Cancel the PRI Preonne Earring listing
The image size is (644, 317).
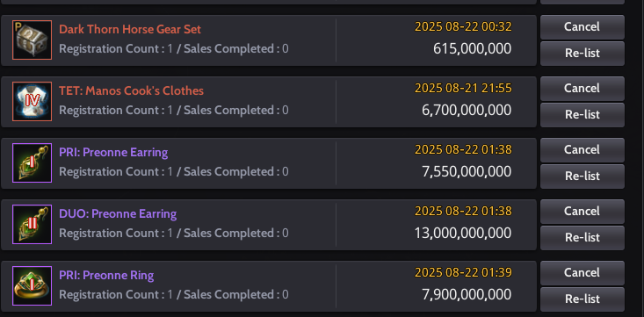click(x=582, y=150)
